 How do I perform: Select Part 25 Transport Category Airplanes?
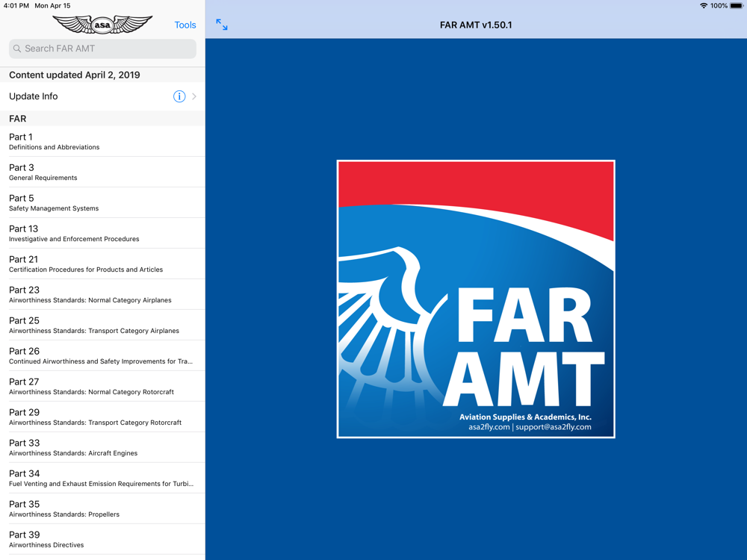pos(102,325)
